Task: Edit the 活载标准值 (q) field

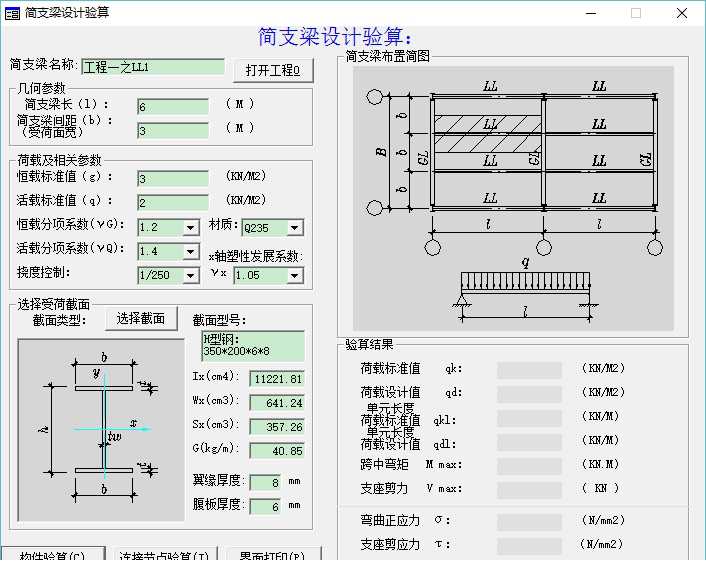Action: [x=173, y=203]
